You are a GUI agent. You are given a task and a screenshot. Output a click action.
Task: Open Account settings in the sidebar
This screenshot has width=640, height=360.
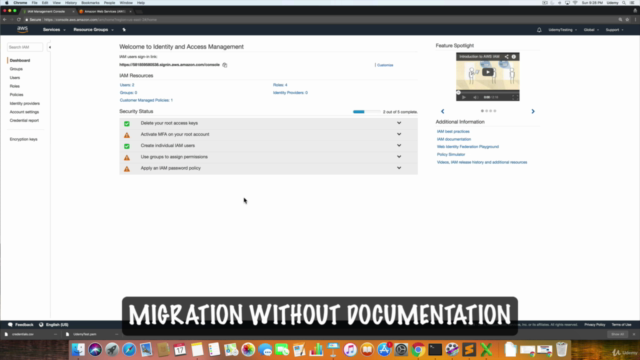pyautogui.click(x=24, y=112)
